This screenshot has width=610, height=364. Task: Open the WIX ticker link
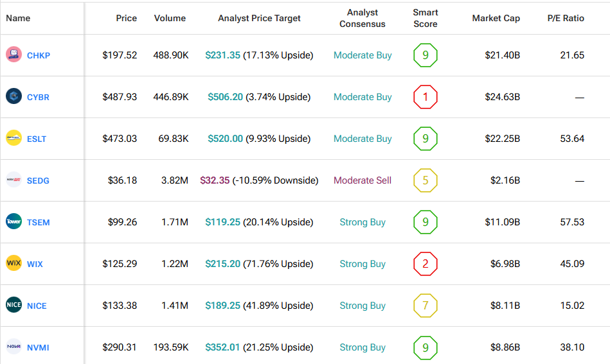[35, 264]
